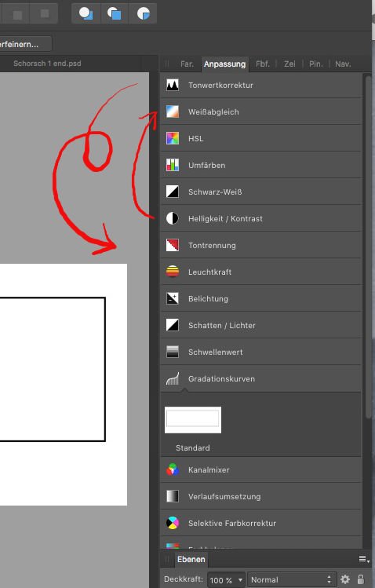Open layer settings gear icon
375x588 pixels.
point(345,579)
